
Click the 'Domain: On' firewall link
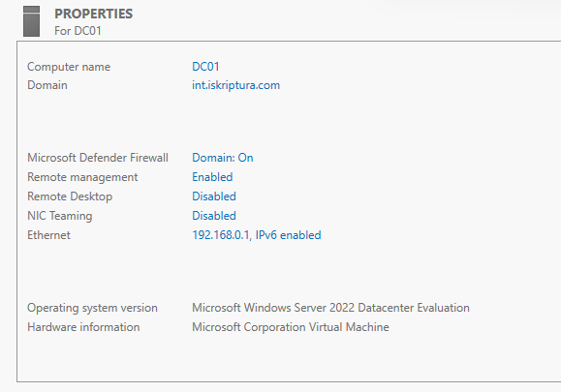(x=223, y=158)
